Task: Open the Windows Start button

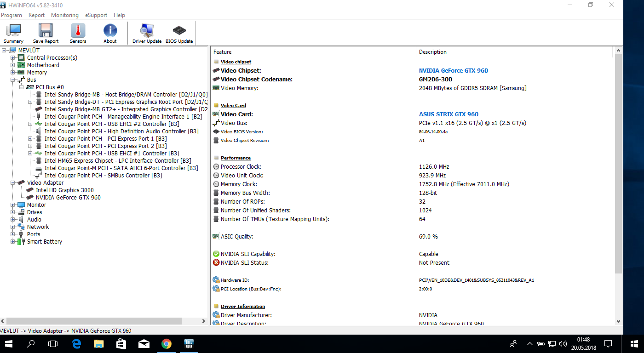Action: pos(9,344)
